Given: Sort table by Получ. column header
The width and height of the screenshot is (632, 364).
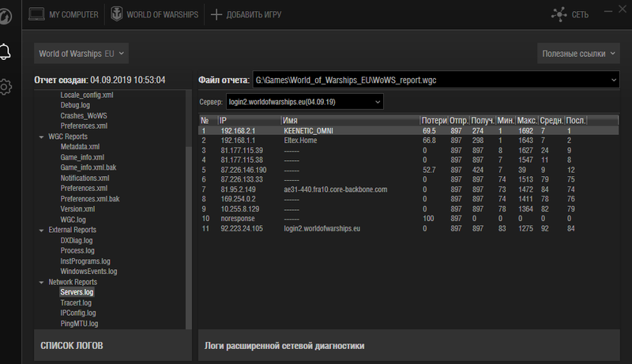Looking at the screenshot, I should click(483, 120).
